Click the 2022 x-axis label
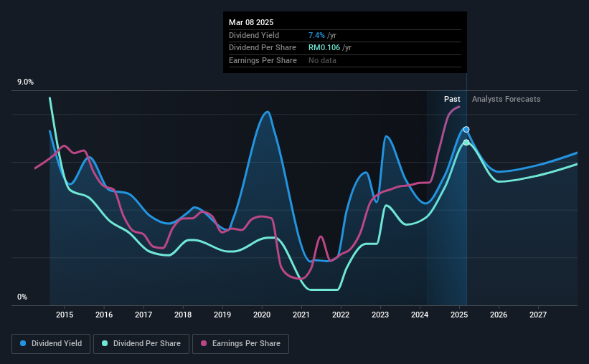The image size is (589, 364). point(341,315)
